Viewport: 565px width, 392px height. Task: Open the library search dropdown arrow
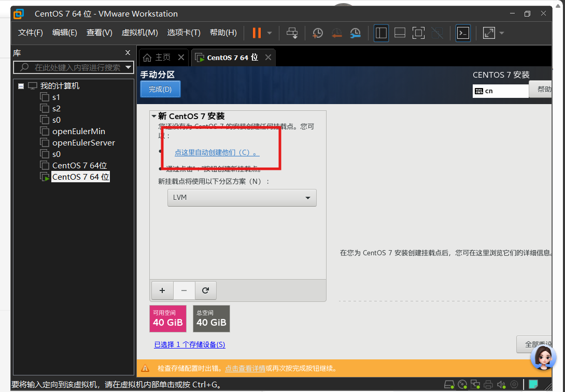(128, 67)
